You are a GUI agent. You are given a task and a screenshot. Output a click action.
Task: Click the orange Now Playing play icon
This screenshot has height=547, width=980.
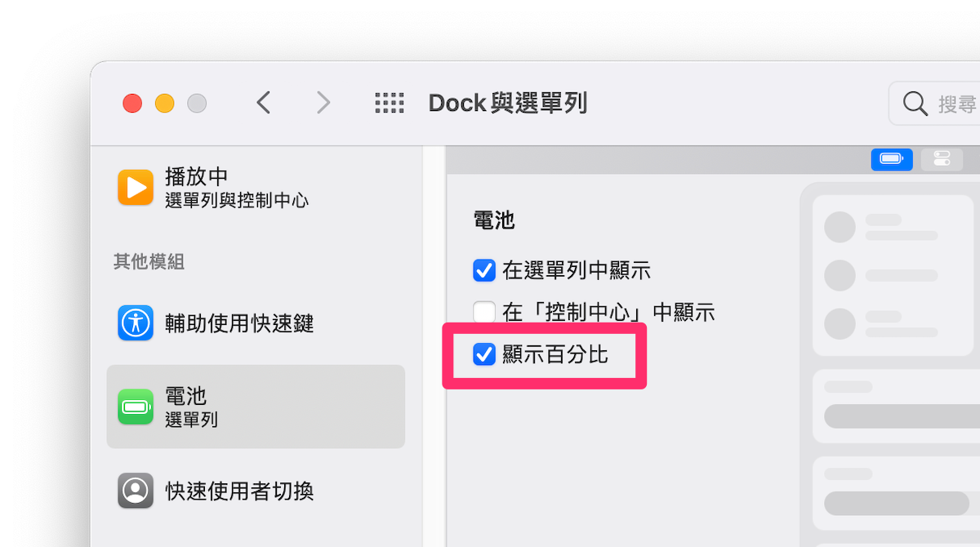(x=135, y=187)
